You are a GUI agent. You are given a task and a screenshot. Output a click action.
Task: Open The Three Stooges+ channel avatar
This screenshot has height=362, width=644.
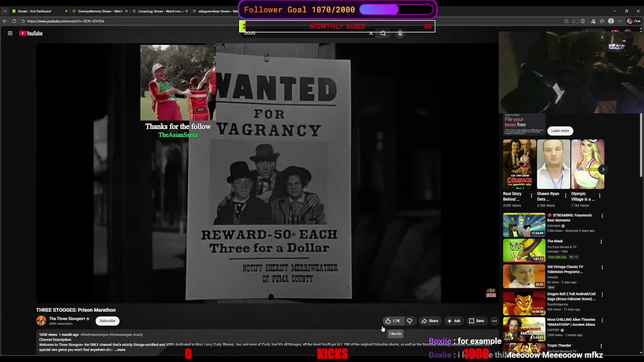41,320
